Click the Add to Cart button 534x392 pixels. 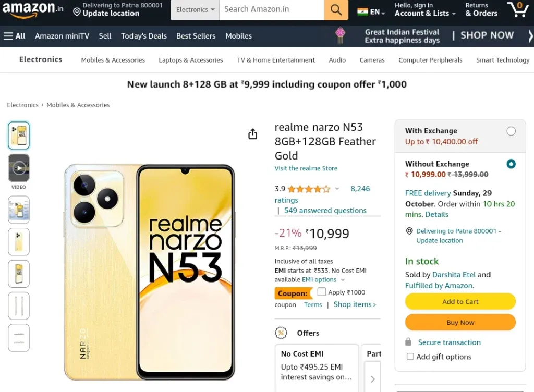(460, 301)
